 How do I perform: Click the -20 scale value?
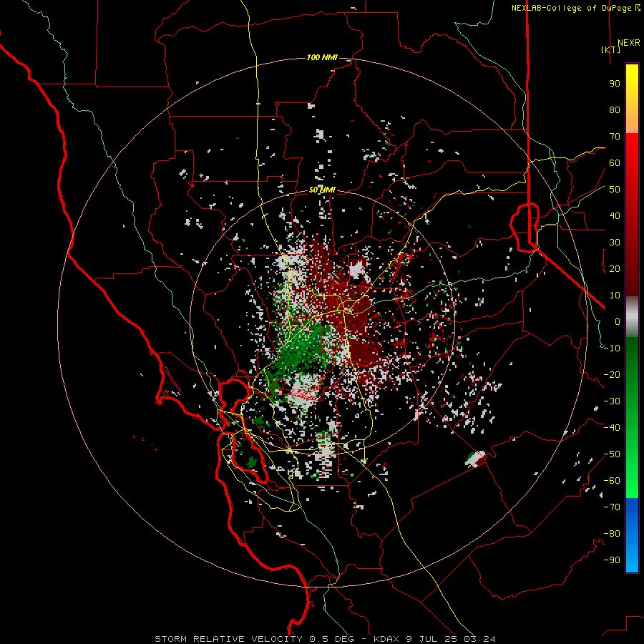coord(612,374)
